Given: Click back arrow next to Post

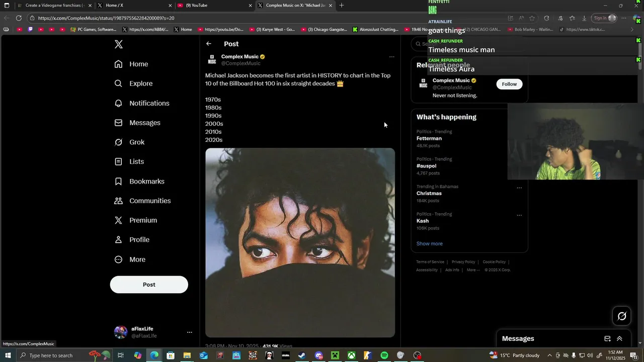Looking at the screenshot, I should coord(209,44).
